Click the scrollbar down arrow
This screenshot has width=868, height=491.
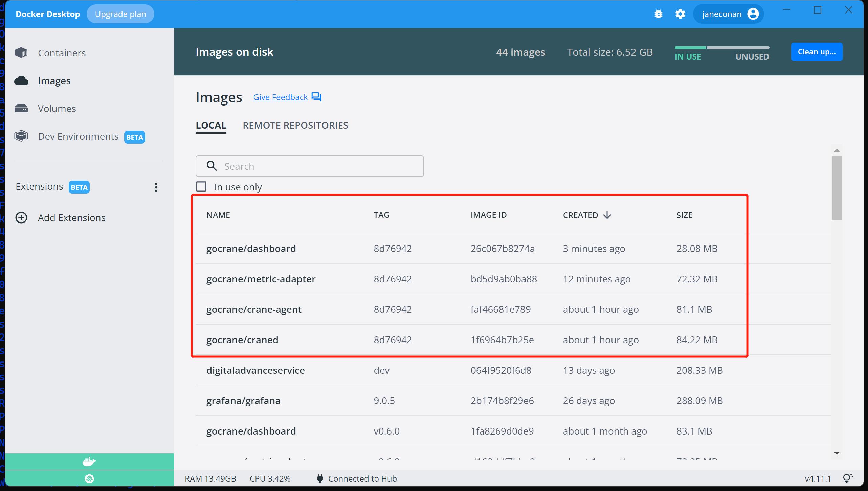[x=837, y=453]
